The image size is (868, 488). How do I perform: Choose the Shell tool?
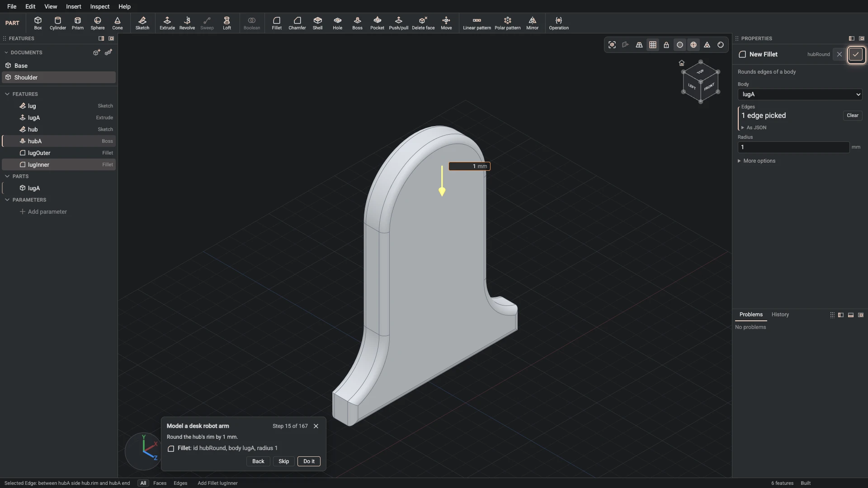(x=318, y=23)
